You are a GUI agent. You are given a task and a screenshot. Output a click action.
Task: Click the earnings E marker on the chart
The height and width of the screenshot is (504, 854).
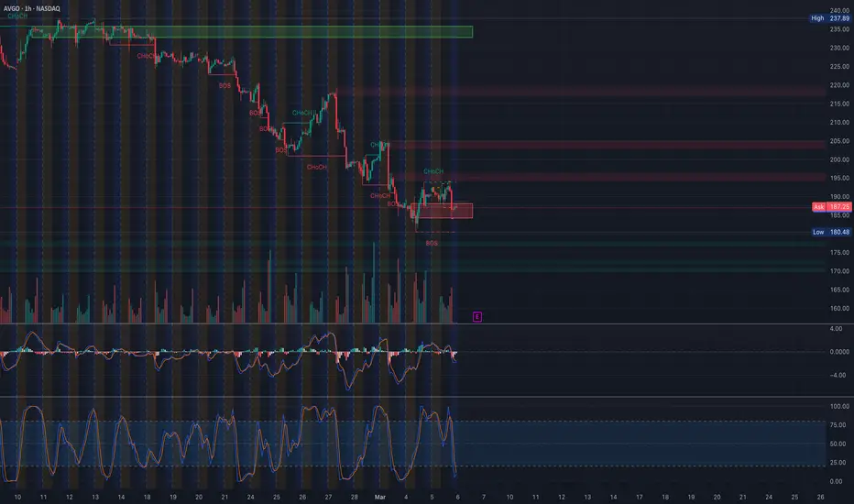[x=477, y=316]
